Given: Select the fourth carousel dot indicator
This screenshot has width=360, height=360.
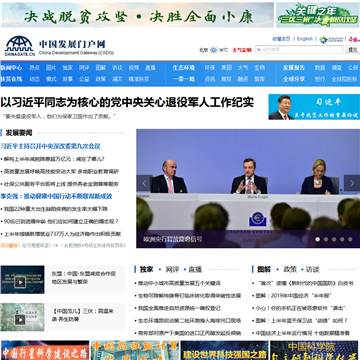Looking at the screenshot, I should [342, 239].
